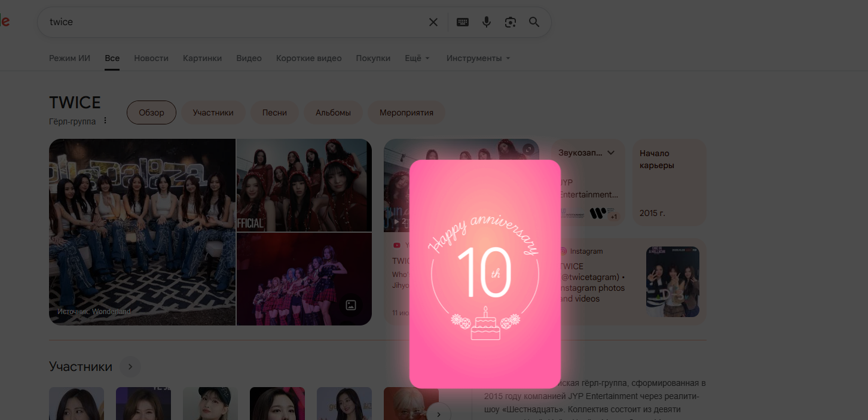868x420 pixels.
Task: Click the YouTube icon under the video
Action: [397, 245]
